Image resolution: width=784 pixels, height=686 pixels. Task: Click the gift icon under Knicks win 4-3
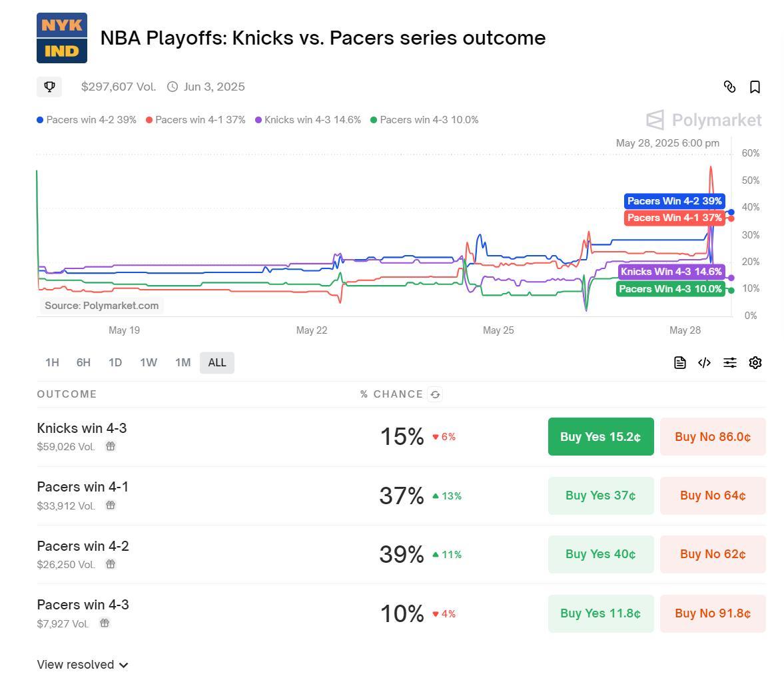111,446
